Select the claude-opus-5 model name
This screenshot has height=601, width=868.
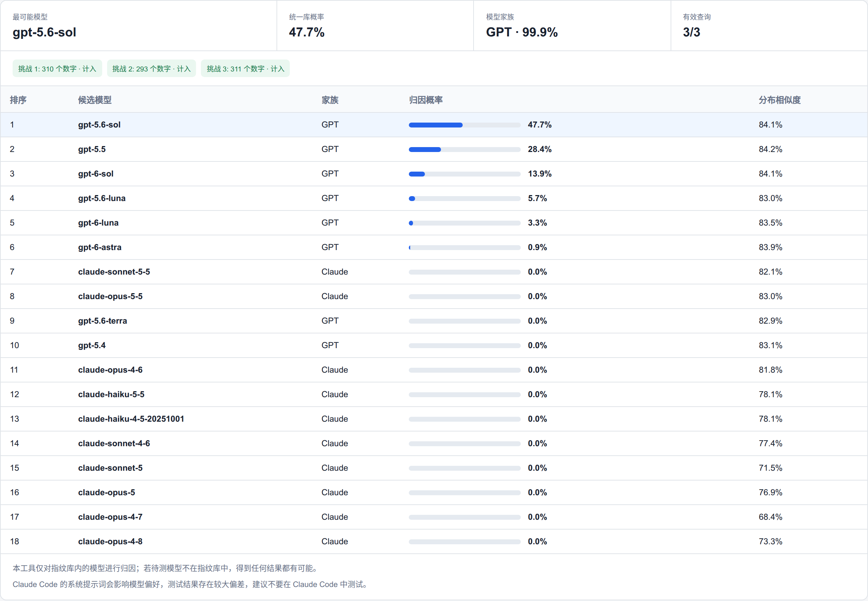pyautogui.click(x=106, y=492)
